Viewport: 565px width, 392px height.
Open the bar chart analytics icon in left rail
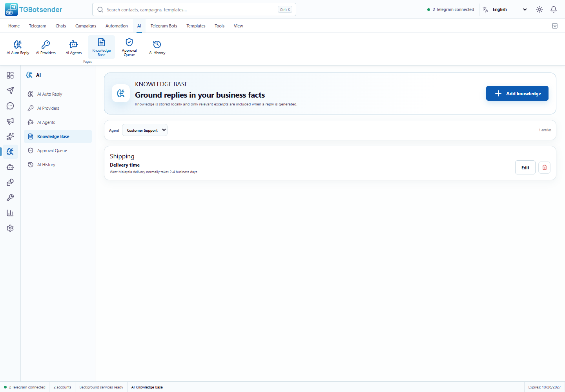[10, 213]
